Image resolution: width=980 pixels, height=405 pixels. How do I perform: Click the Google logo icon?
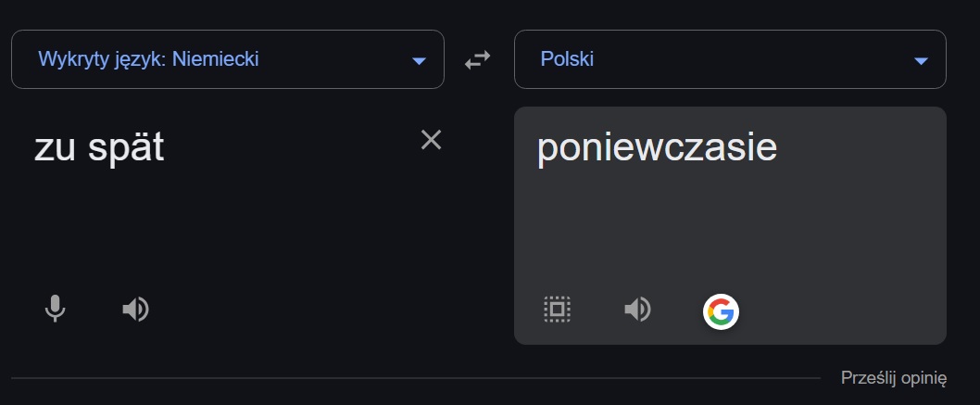click(721, 310)
